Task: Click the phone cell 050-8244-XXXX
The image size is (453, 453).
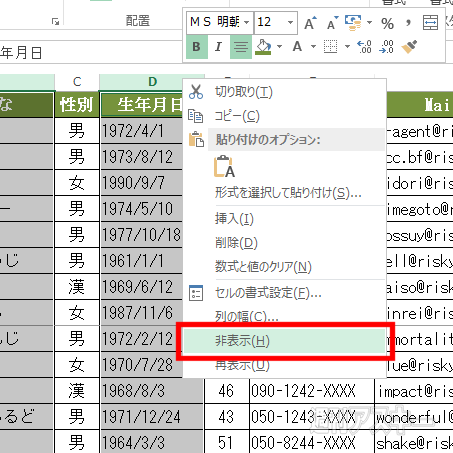Action: pos(312,442)
